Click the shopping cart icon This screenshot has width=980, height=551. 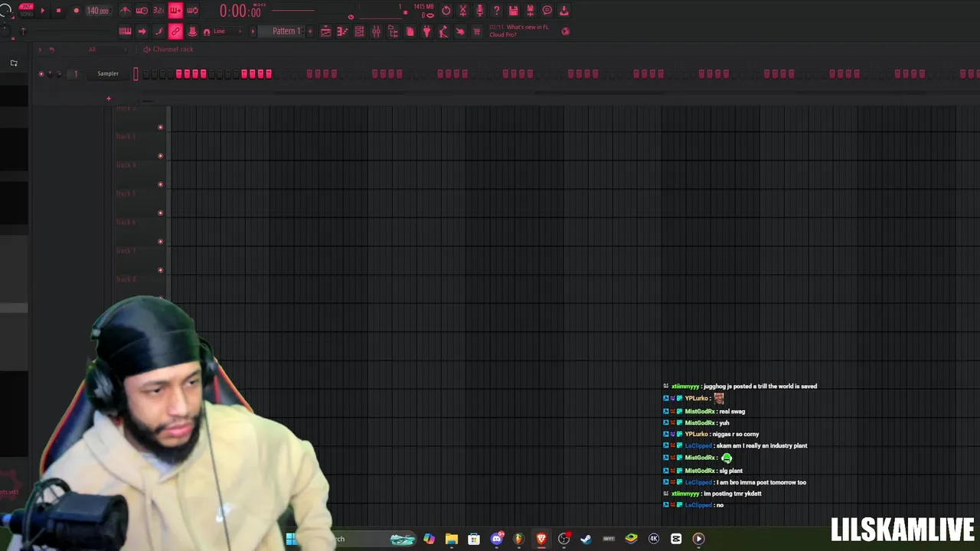pyautogui.click(x=477, y=31)
